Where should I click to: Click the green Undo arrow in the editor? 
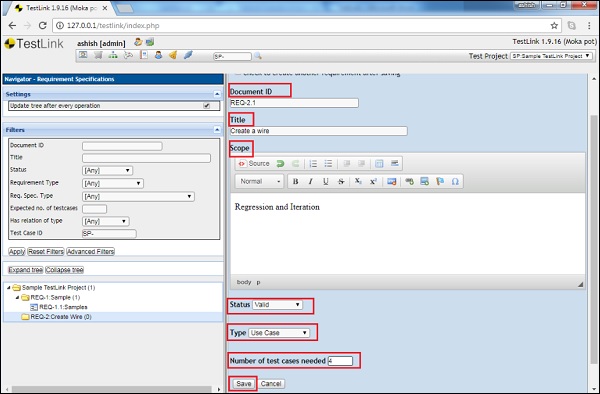coord(280,164)
